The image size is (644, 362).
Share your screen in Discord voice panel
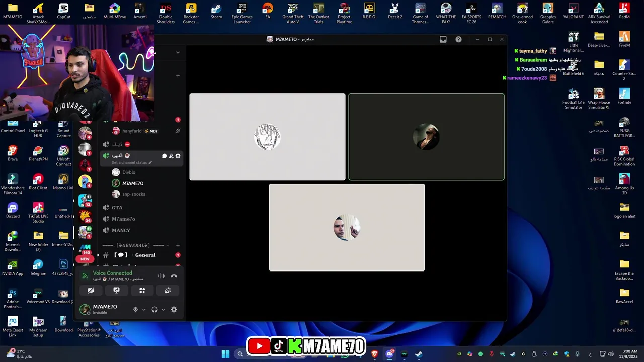coord(116,291)
